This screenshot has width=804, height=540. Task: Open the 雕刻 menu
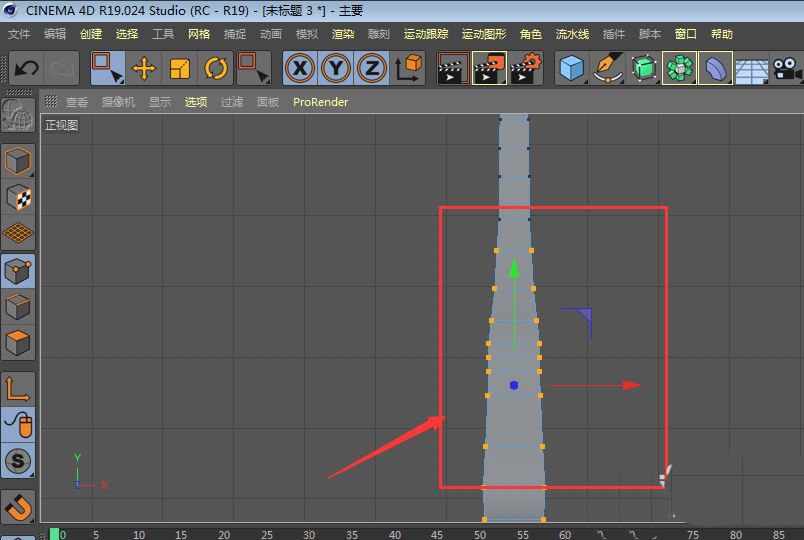tap(379, 34)
